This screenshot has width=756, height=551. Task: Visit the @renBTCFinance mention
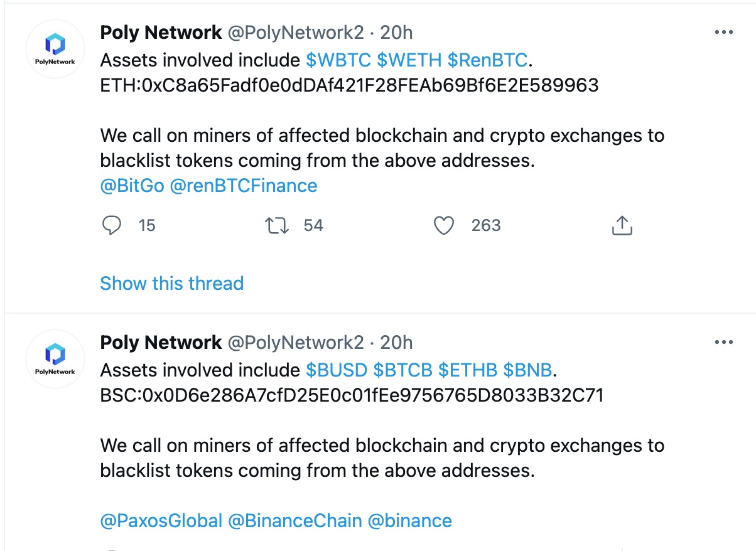pos(244,186)
